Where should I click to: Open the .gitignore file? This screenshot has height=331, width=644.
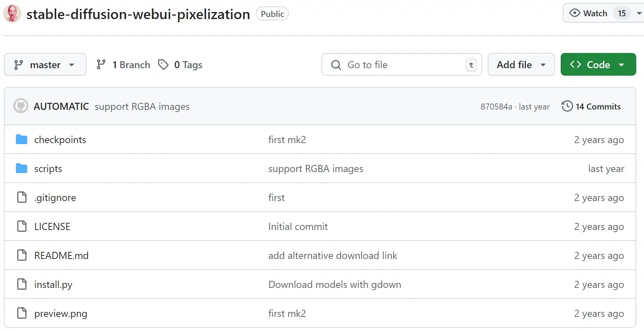[x=55, y=198]
